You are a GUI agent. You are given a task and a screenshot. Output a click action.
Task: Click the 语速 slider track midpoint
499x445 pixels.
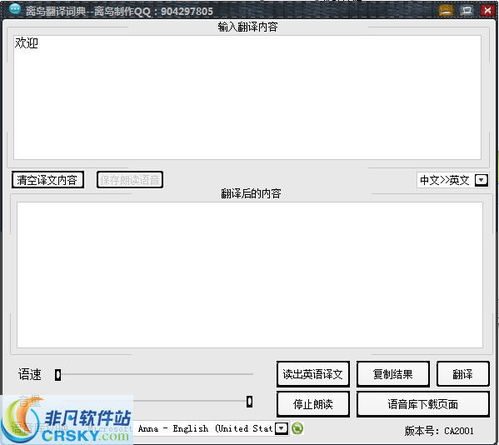coord(154,374)
